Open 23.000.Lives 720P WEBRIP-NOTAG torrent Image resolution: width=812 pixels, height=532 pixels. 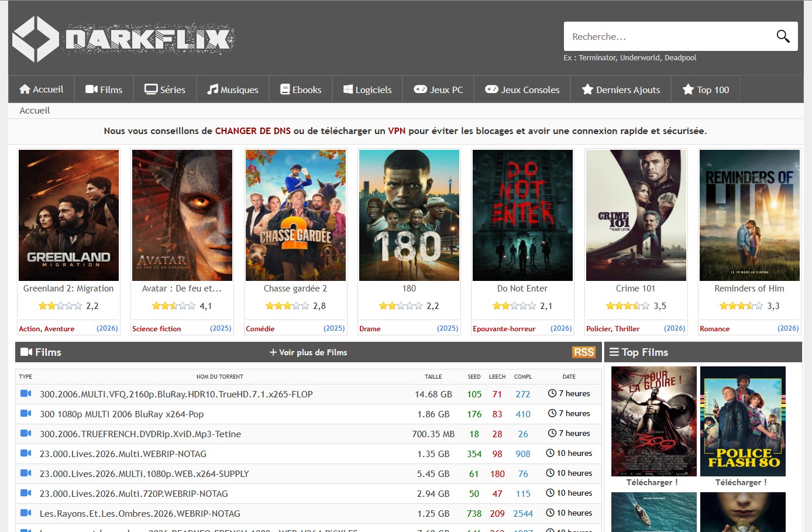[x=134, y=494]
